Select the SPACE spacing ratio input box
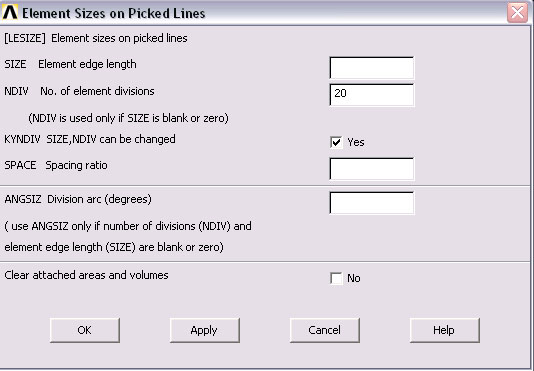Viewport: 534px width, 371px height. 372,168
